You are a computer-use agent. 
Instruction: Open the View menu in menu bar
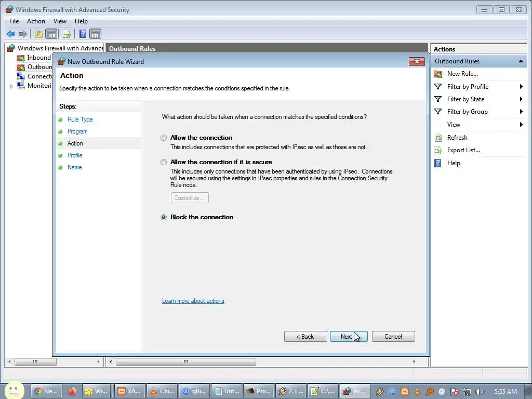click(60, 21)
